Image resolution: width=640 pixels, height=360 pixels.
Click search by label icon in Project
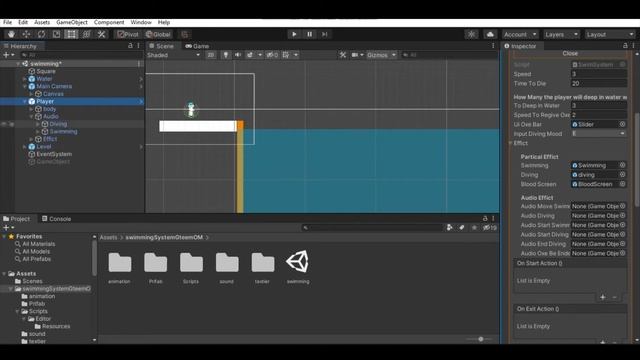pyautogui.click(x=462, y=228)
